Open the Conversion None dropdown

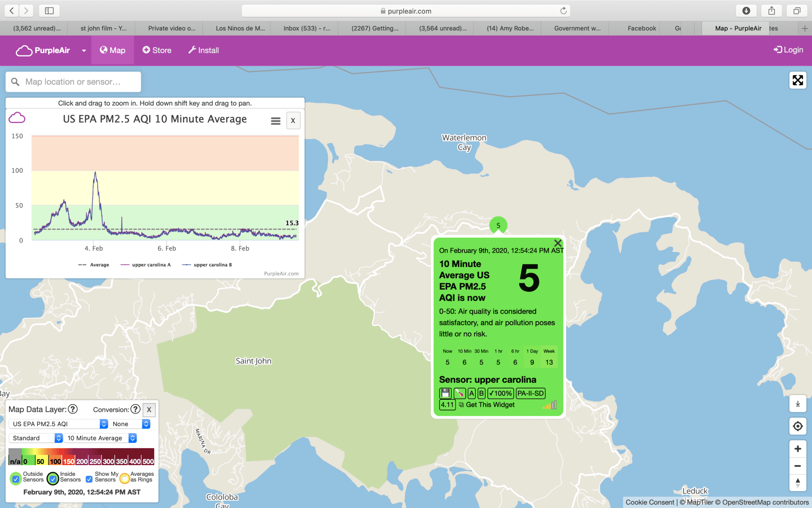(130, 424)
